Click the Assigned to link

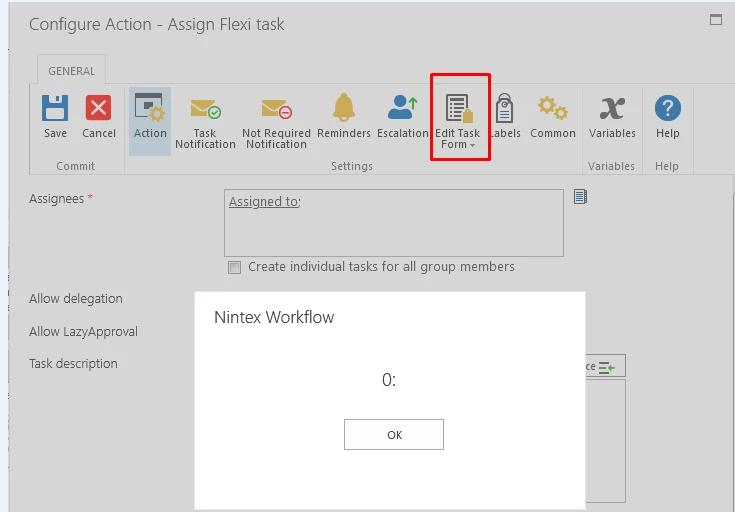264,202
